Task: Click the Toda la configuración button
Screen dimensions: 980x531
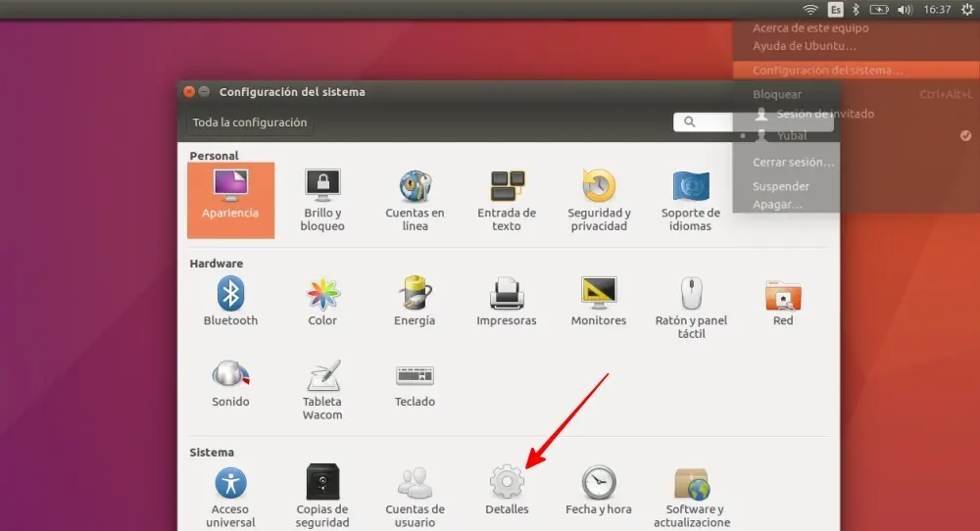Action: click(x=250, y=123)
